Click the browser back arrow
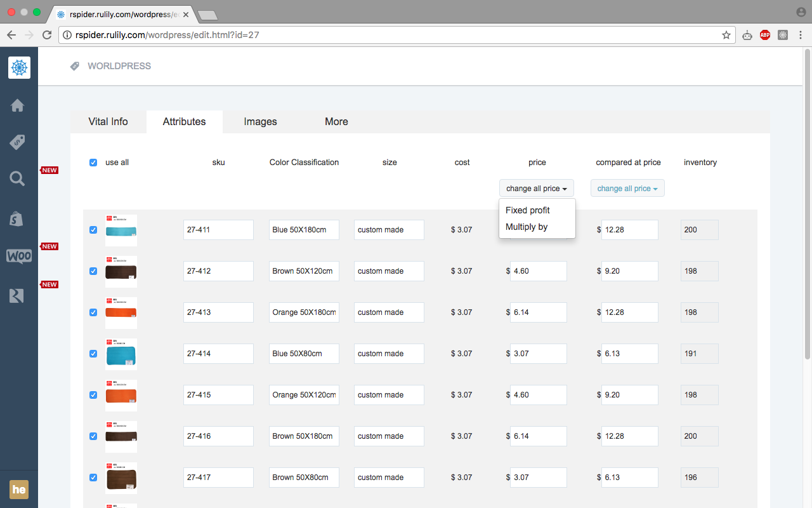 (x=11, y=35)
